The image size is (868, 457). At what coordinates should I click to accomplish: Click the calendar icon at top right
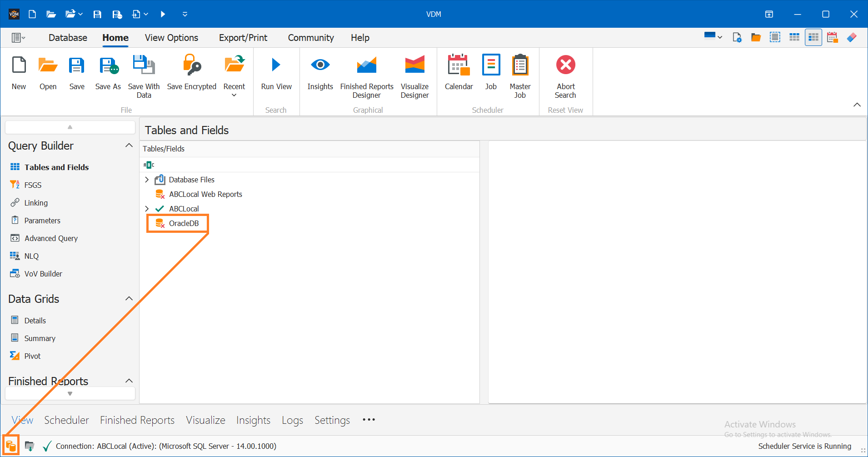(x=832, y=37)
